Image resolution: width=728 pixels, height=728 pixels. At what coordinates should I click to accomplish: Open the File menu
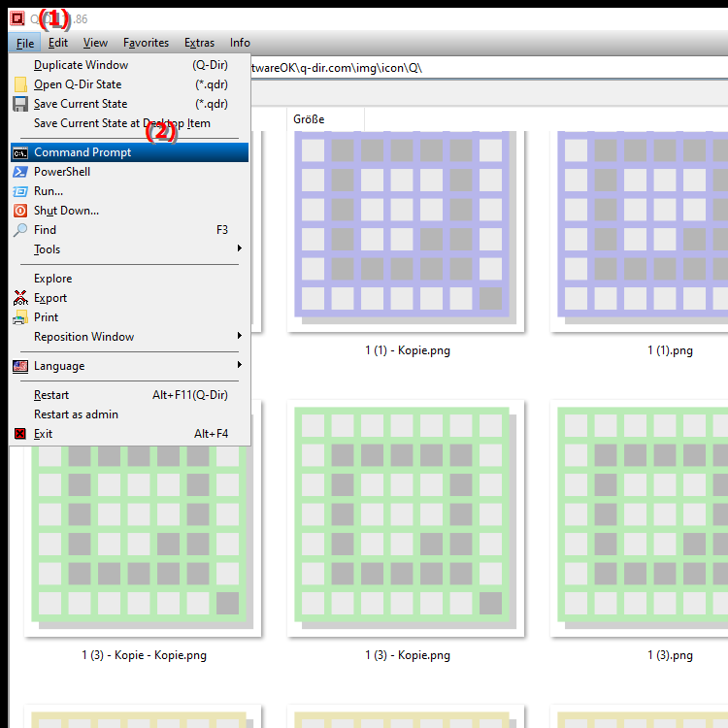click(24, 43)
